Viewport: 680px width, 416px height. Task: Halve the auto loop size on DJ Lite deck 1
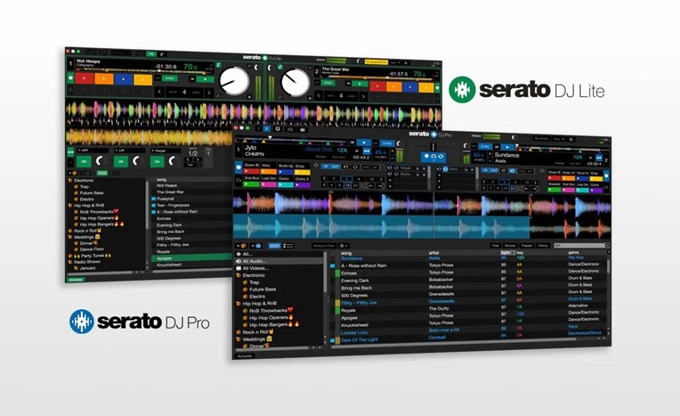pyautogui.click(x=160, y=92)
